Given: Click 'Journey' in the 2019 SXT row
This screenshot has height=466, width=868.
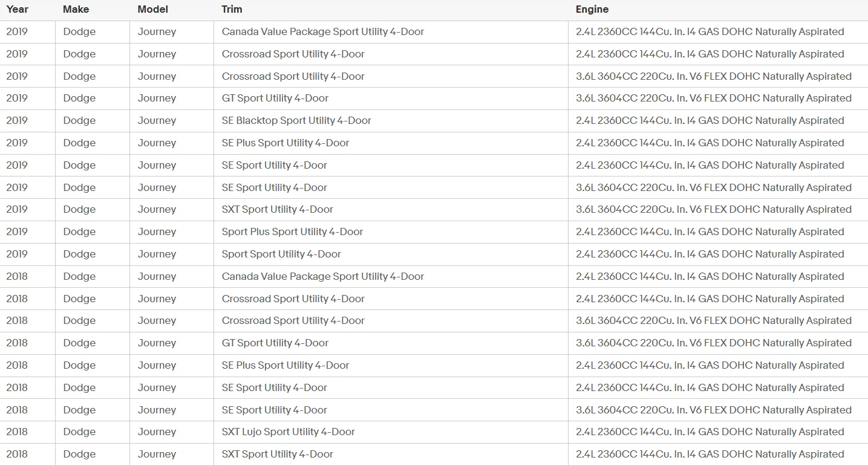Looking at the screenshot, I should click(x=157, y=209).
